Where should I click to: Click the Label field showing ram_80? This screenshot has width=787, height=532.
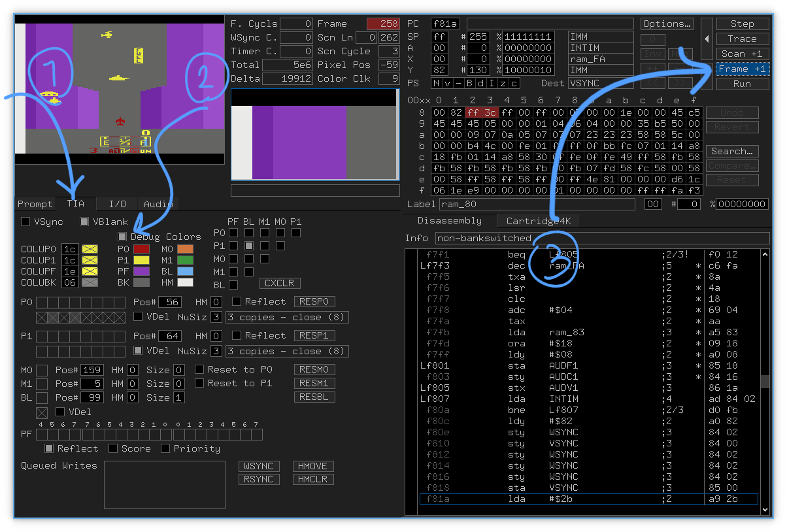pos(536,205)
